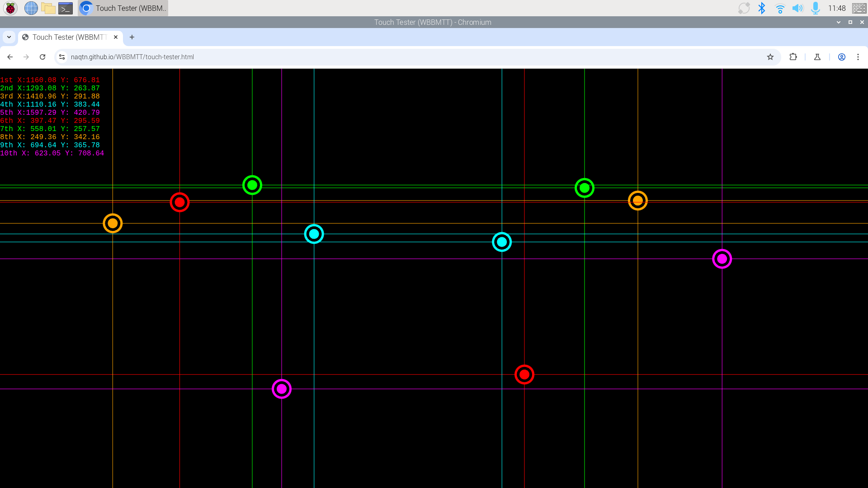Screen dimensions: 868x488
Task: Open the Bluetooth tray menu
Action: tap(762, 8)
